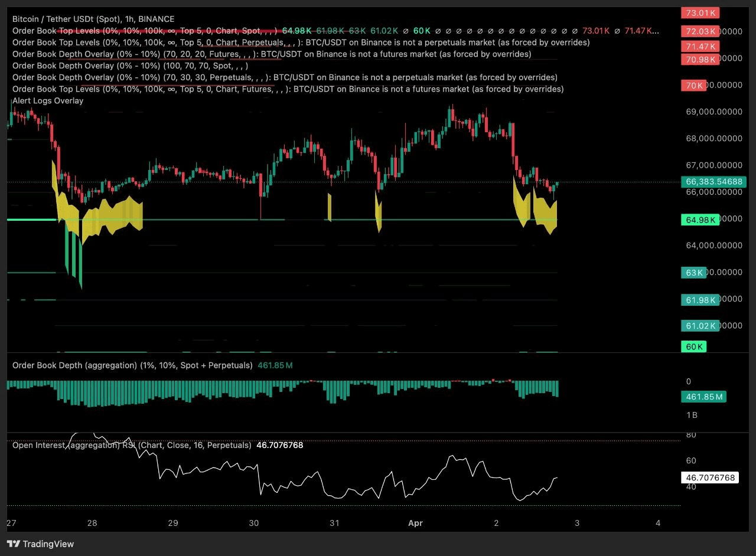756x556 pixels.
Task: Click the red 72.03K price tag
Action: click(699, 31)
